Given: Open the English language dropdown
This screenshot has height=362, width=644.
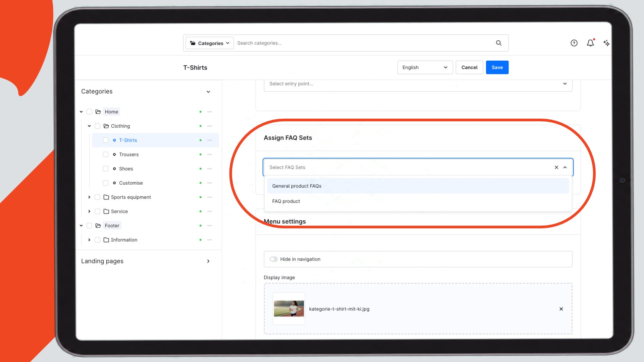Looking at the screenshot, I should [425, 67].
